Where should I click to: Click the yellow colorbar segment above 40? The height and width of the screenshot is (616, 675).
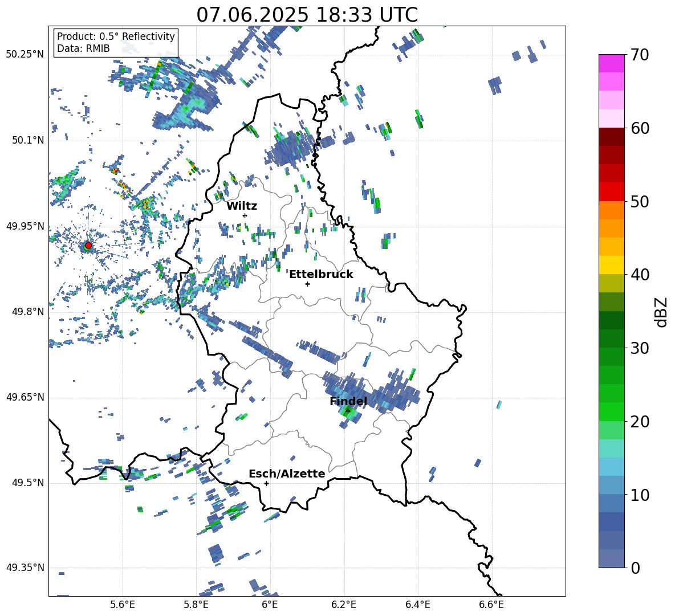click(611, 265)
